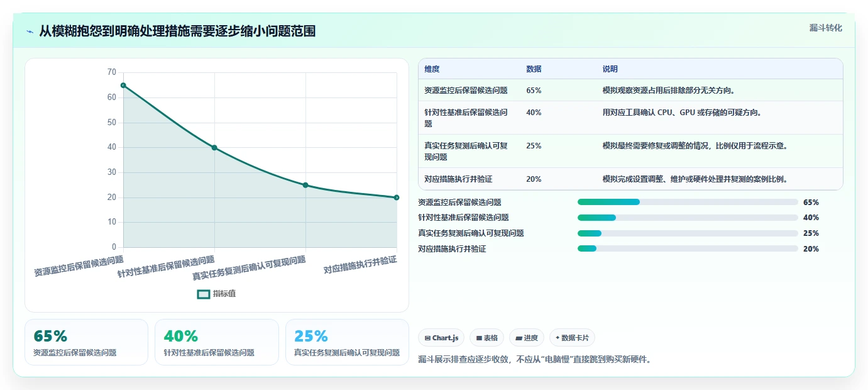
Task: Click the chart data point at 40
Action: pos(214,147)
